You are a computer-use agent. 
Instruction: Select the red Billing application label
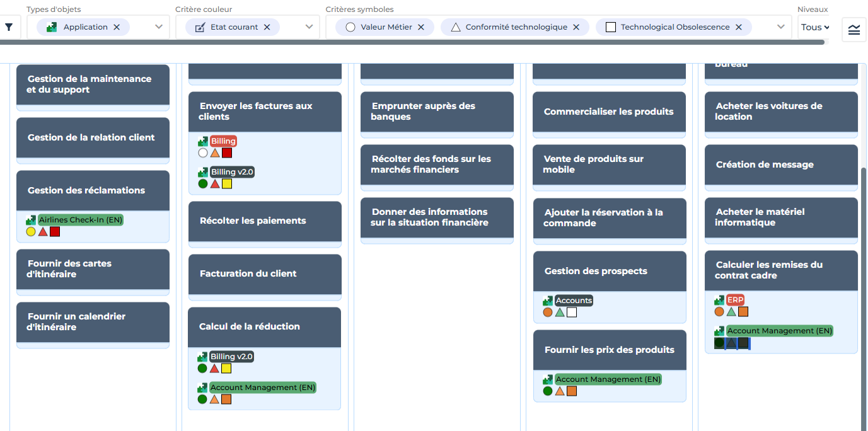[x=223, y=141]
